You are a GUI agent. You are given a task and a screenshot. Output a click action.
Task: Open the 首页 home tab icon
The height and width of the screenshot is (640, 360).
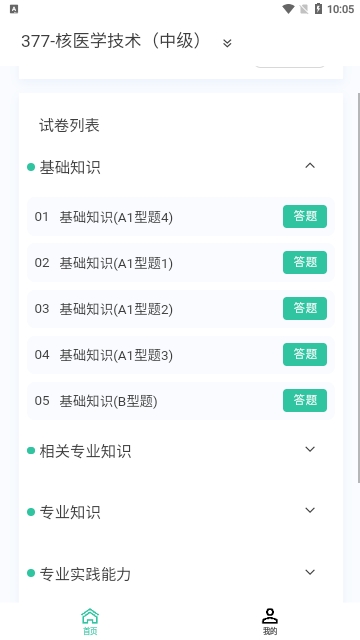pos(90,616)
